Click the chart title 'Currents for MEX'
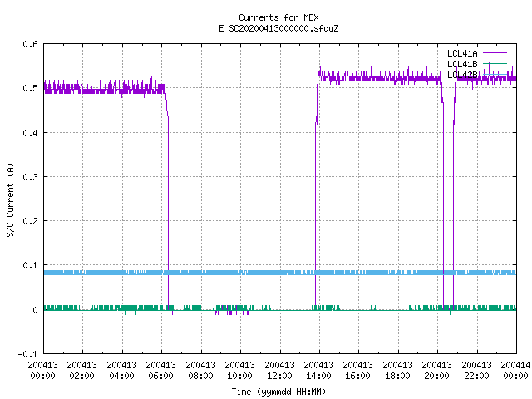Image resolution: width=532 pixels, height=399 pixels. 278,17
